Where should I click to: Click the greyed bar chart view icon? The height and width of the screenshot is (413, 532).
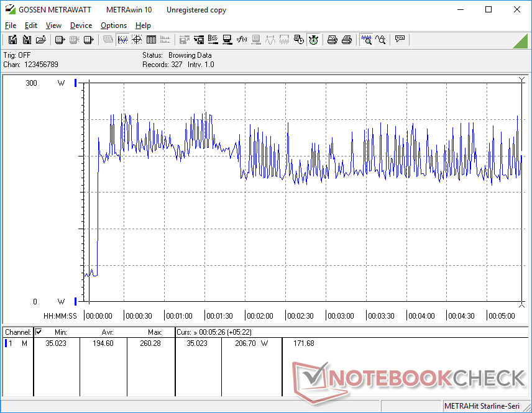point(165,40)
